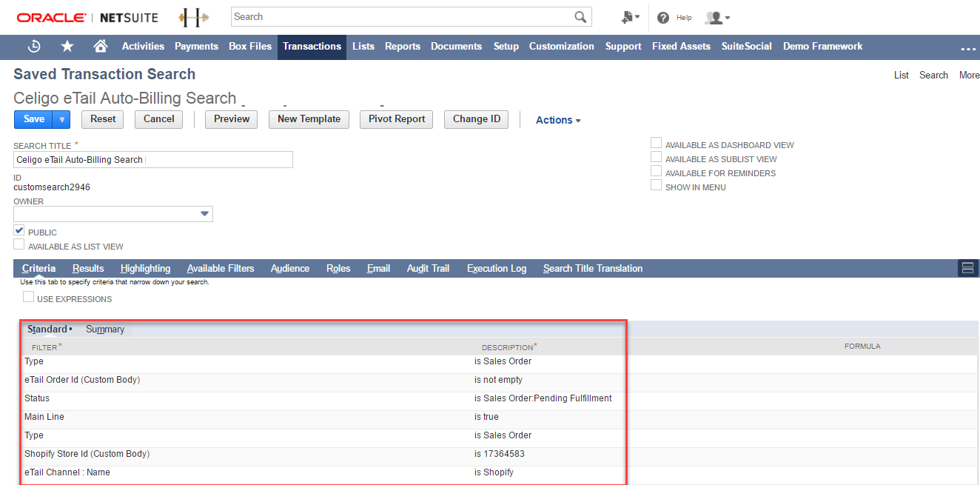The width and height of the screenshot is (980, 485).
Task: Open the Support menu
Action: pos(623,46)
